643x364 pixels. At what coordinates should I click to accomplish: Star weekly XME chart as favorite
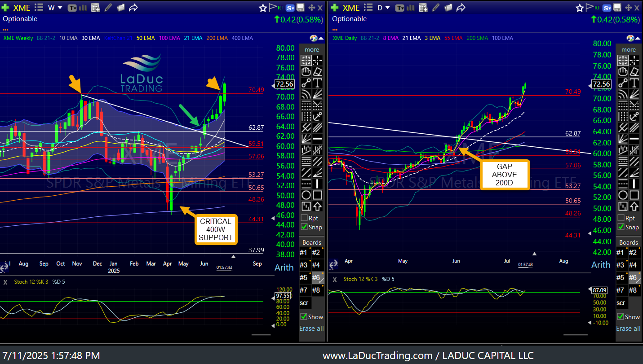point(263,8)
